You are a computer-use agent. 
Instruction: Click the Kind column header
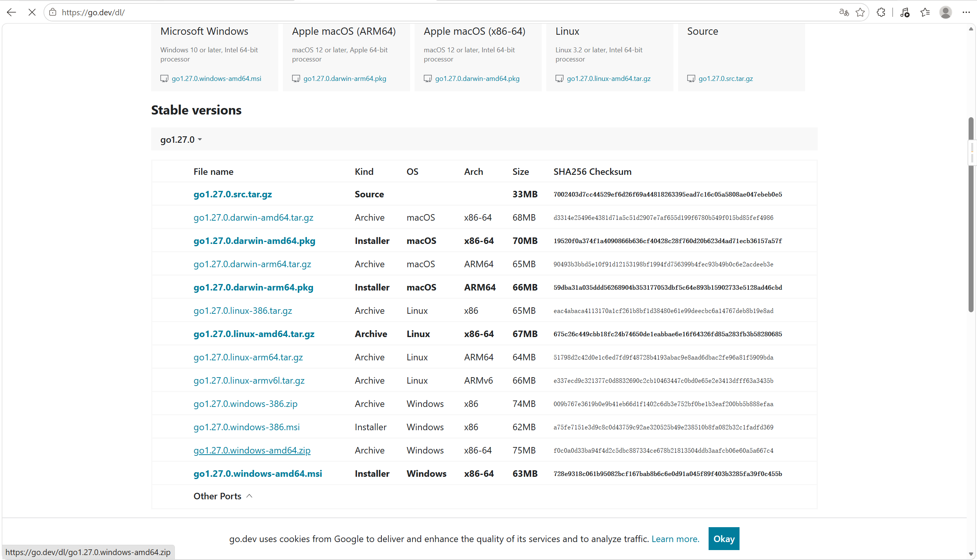coord(364,171)
